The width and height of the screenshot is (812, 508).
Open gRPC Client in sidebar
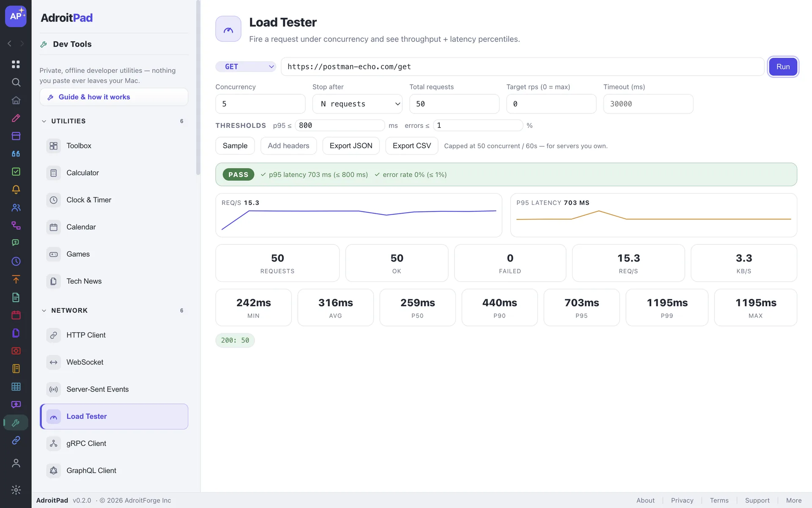(x=114, y=443)
